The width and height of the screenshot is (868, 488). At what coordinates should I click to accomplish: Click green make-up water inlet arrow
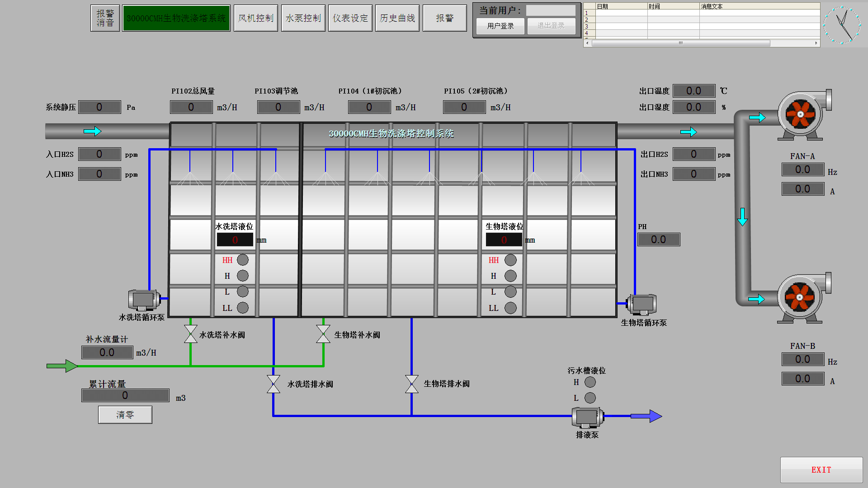point(62,366)
